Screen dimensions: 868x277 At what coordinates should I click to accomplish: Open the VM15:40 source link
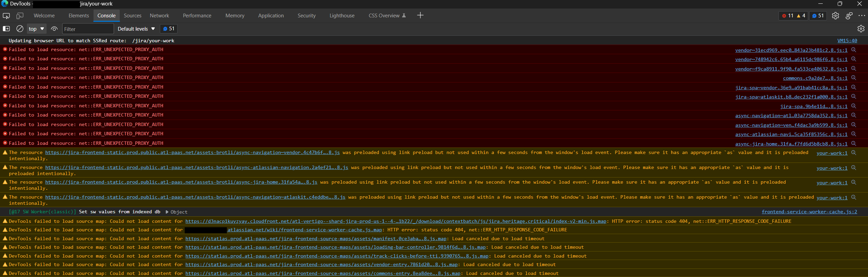(847, 41)
